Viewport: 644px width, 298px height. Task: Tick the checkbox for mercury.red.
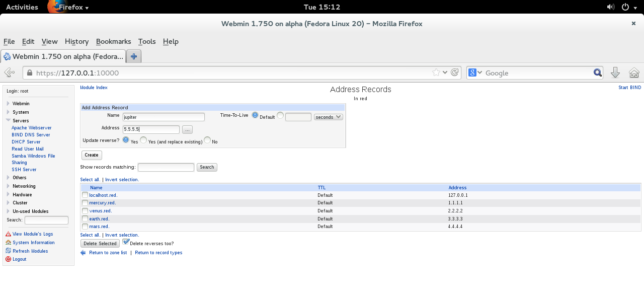(x=85, y=203)
